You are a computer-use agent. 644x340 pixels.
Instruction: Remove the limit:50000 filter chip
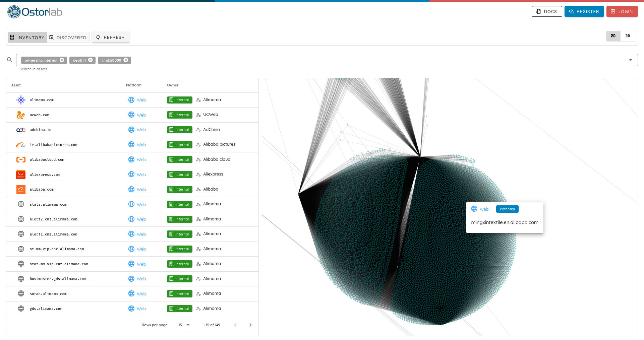[126, 60]
